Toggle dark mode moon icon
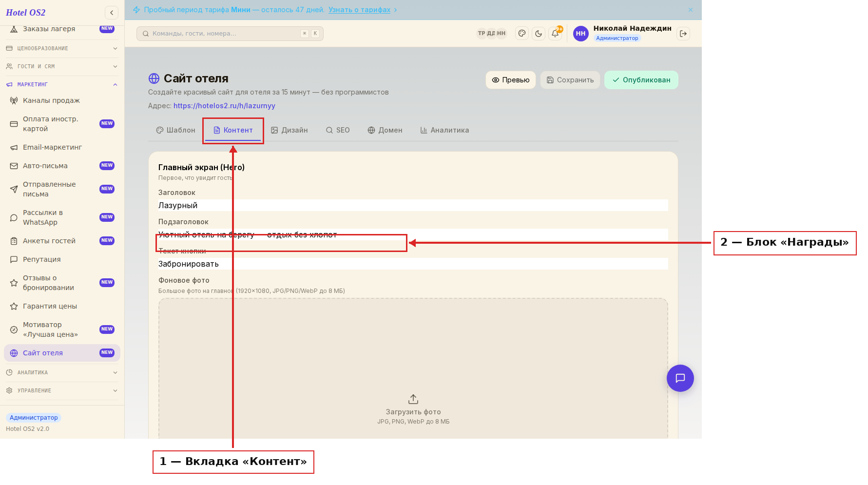868x485 pixels. pos(539,34)
